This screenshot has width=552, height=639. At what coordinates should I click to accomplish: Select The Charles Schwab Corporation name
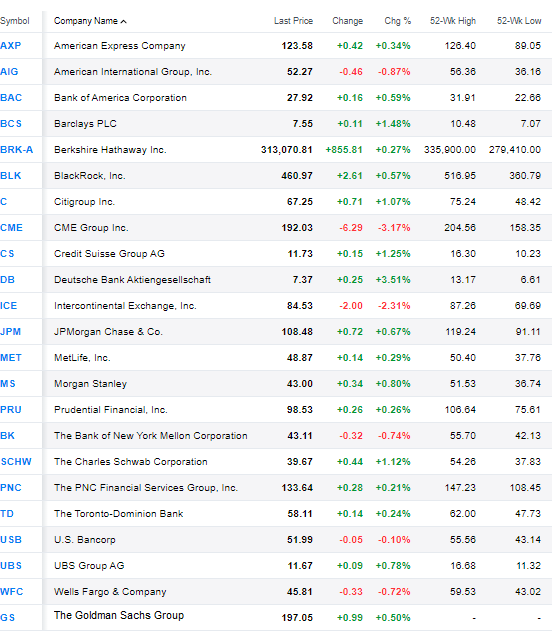[131, 462]
